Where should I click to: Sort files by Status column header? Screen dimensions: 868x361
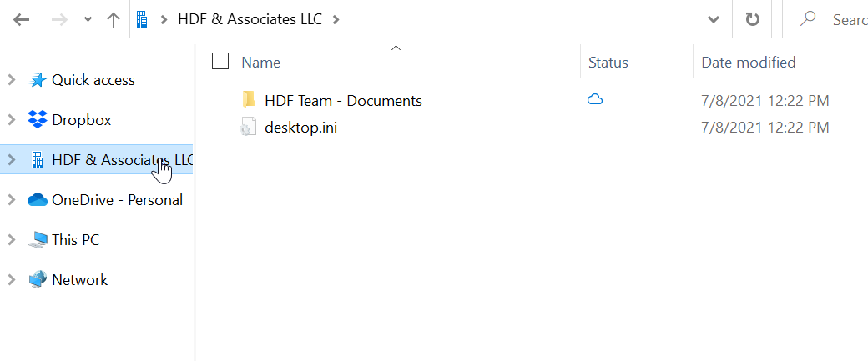tap(608, 63)
